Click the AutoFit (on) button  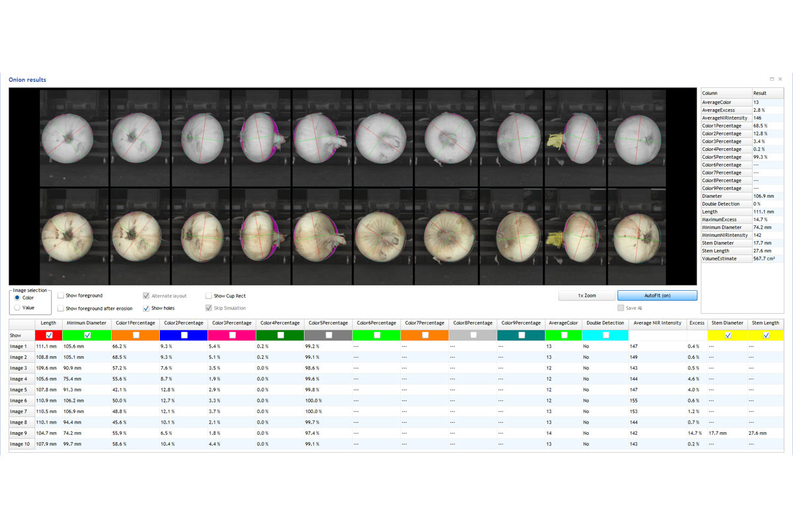coord(657,295)
